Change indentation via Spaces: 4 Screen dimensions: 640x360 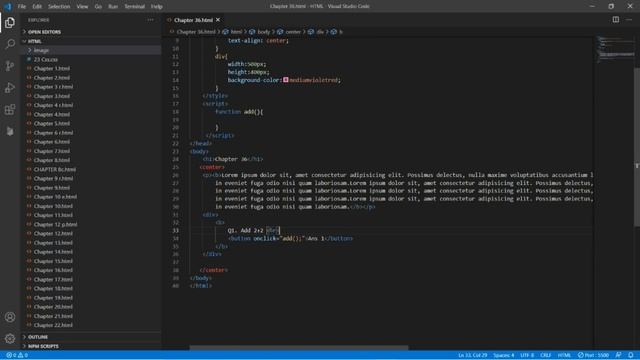[504, 355]
